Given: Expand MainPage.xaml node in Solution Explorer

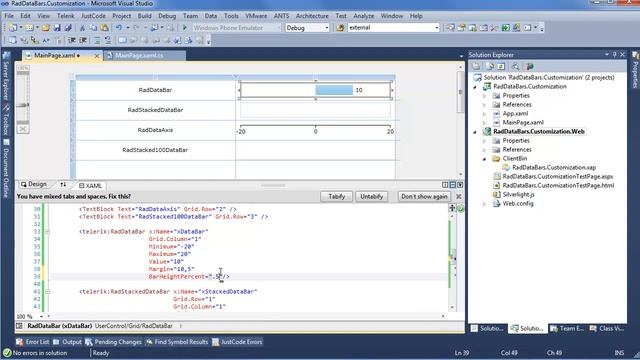Looking at the screenshot, I should coord(484,123).
